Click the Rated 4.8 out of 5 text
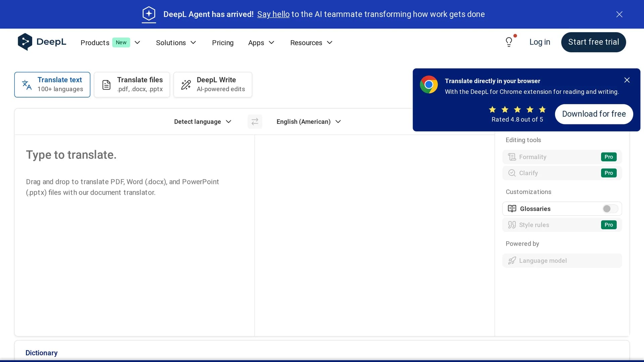The height and width of the screenshot is (362, 644). click(x=517, y=119)
